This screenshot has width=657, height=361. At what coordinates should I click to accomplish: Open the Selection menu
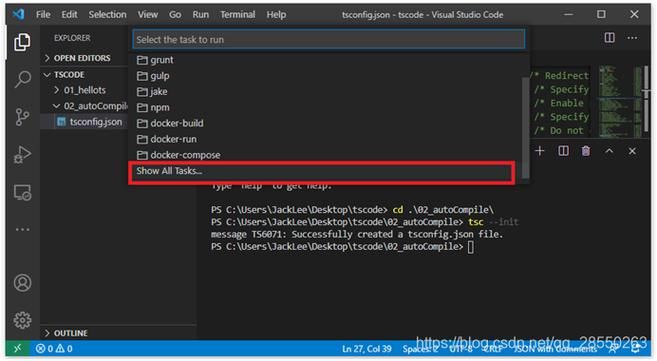point(107,14)
